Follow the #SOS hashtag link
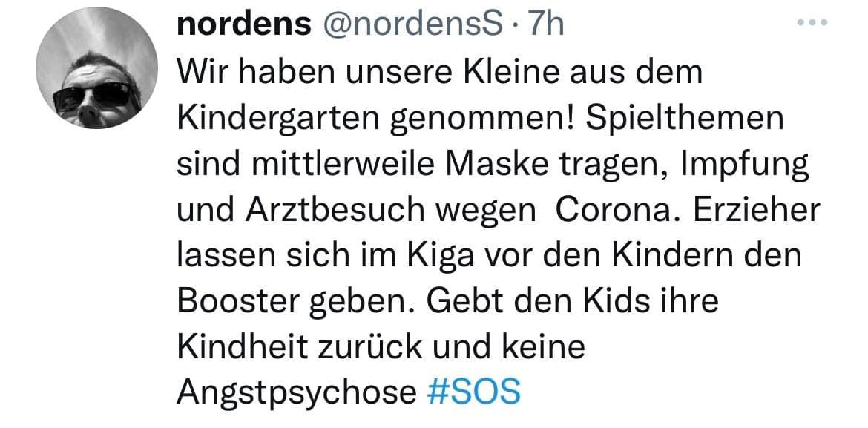Image resolution: width=868 pixels, height=428 pixels. 475,392
